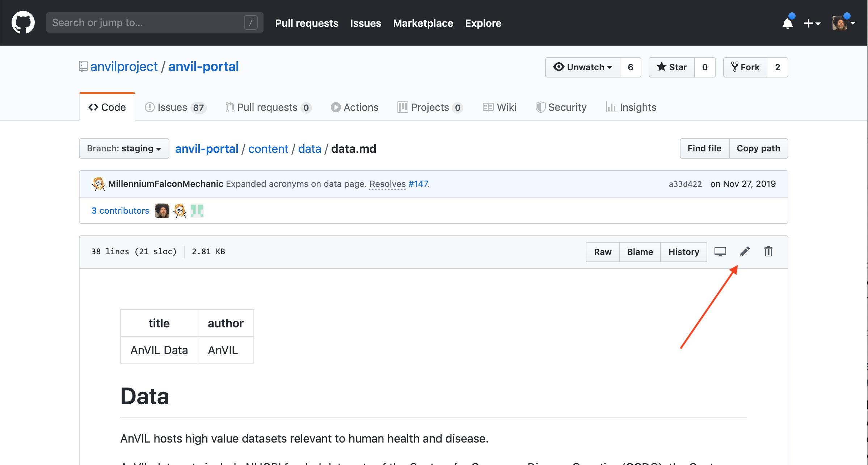
Task: Click the forks count 2
Action: pyautogui.click(x=778, y=67)
